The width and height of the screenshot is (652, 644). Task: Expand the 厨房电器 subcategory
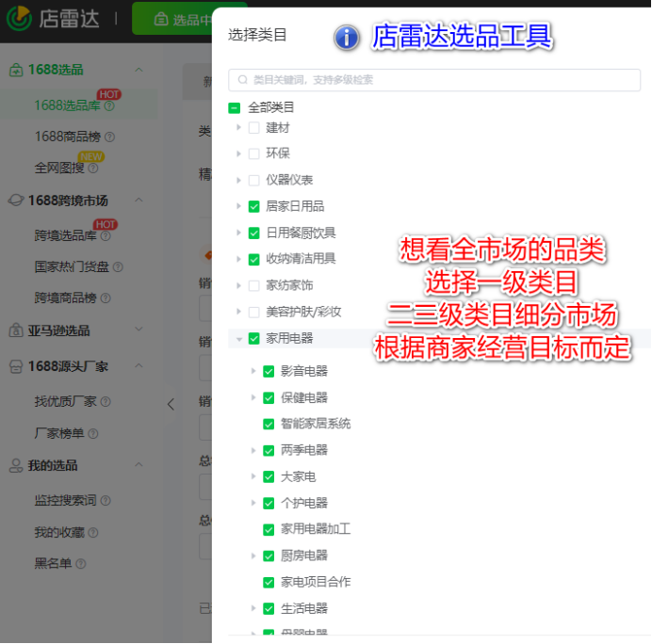pyautogui.click(x=253, y=555)
